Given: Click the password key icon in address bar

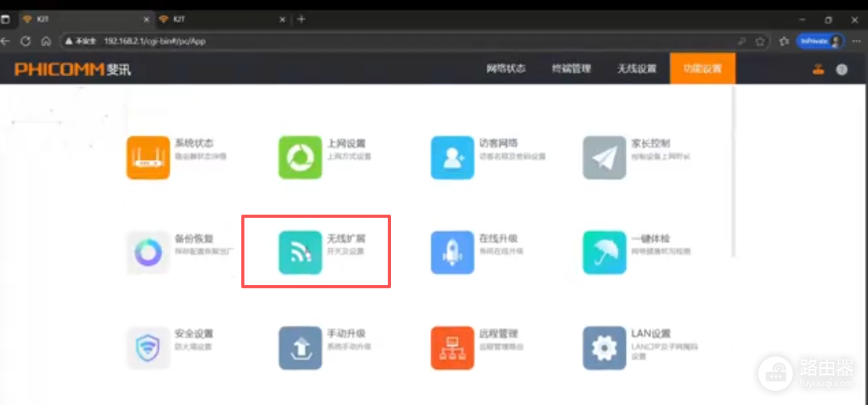Looking at the screenshot, I should click(742, 41).
